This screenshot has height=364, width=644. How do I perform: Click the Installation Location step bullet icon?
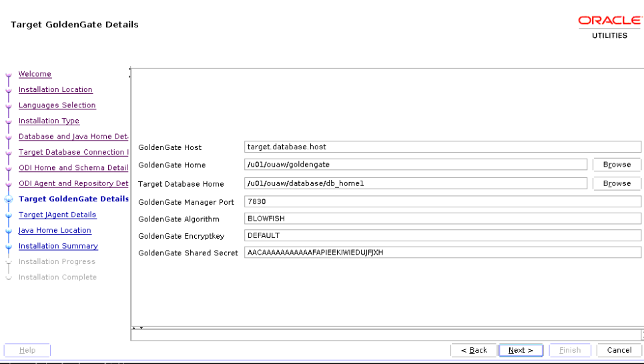[x=9, y=91]
